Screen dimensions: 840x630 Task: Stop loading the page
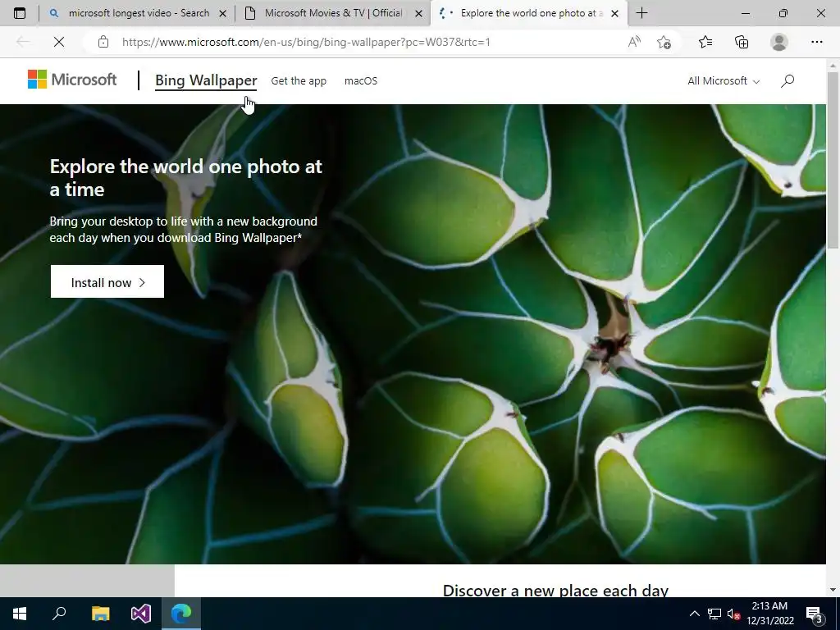click(x=59, y=42)
